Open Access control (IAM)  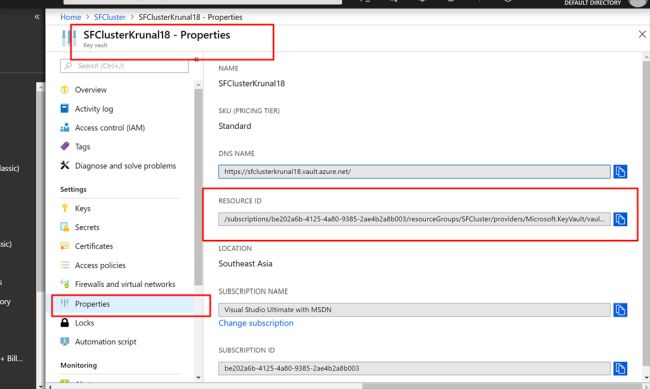[110, 128]
